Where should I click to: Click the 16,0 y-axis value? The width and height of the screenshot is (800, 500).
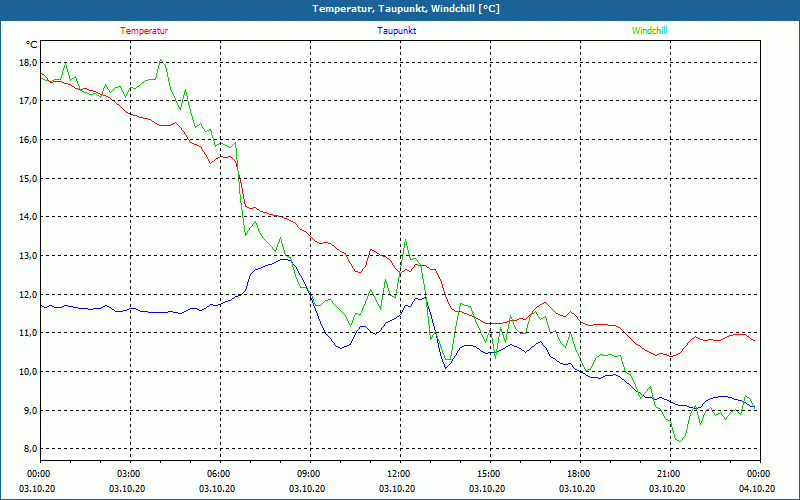tap(29, 140)
